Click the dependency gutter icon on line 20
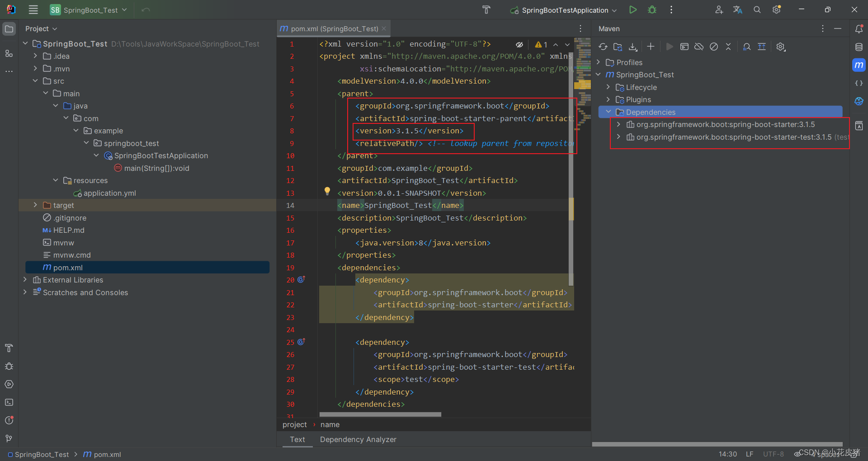868x461 pixels. pyautogui.click(x=302, y=279)
